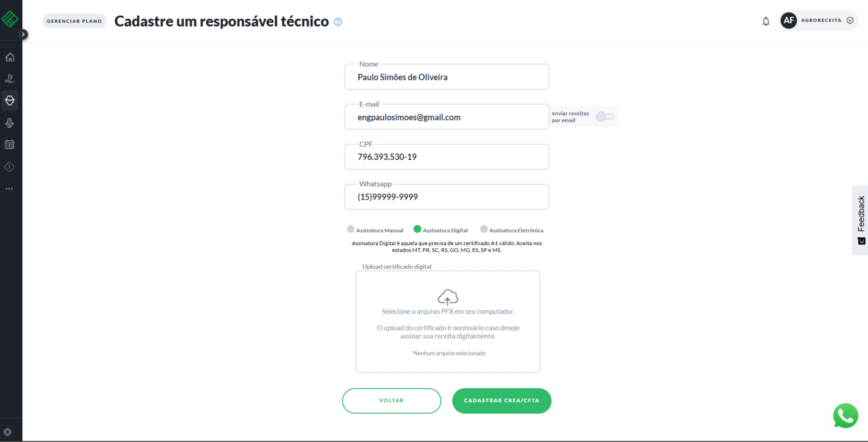868x442 pixels.
Task: Select the farmer hat sidebar icon
Action: point(10,100)
